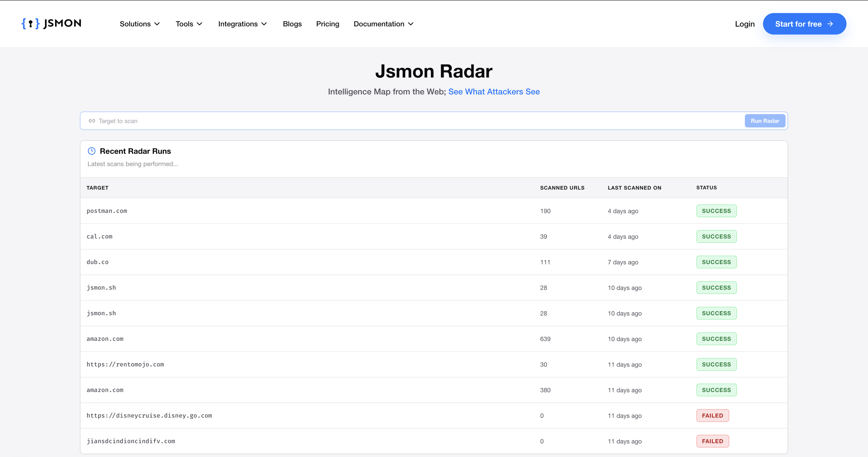Click the SUCCESS badge for postman.com
This screenshot has width=868, height=457.
pyautogui.click(x=716, y=211)
